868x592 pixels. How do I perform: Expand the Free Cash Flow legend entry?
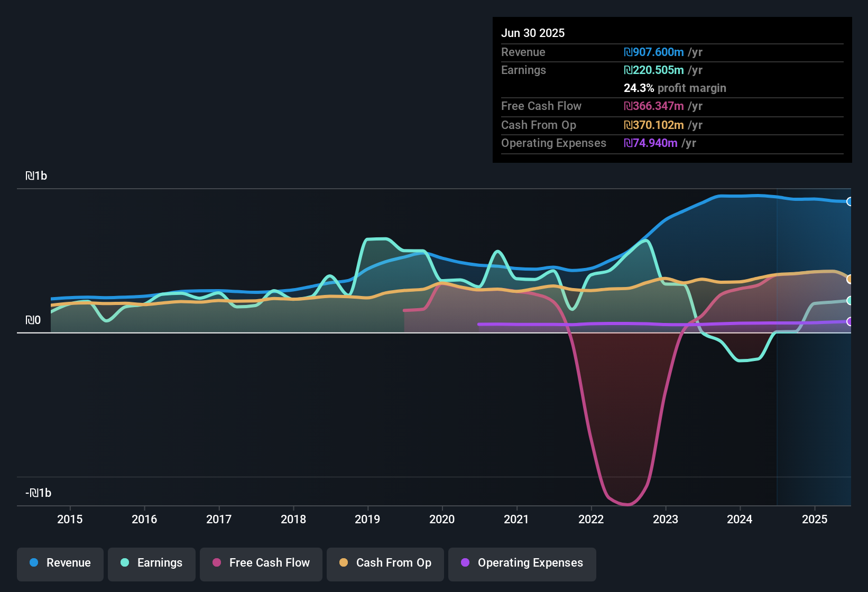click(x=261, y=563)
